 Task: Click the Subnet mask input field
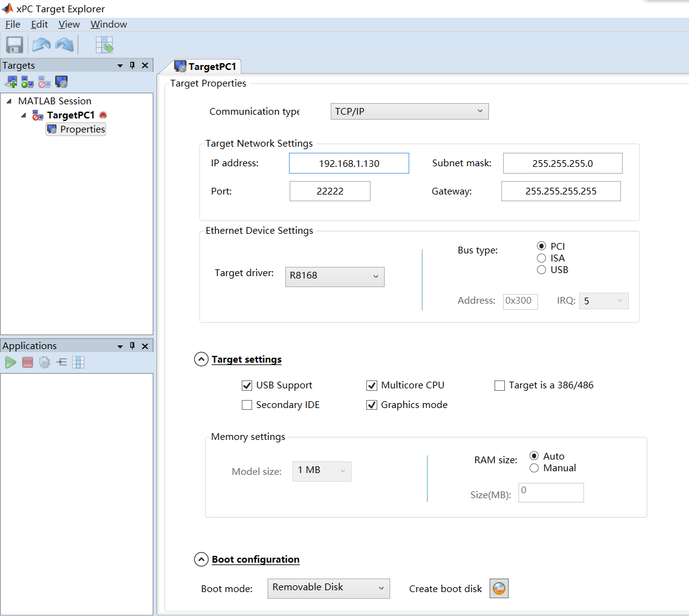pyautogui.click(x=563, y=163)
